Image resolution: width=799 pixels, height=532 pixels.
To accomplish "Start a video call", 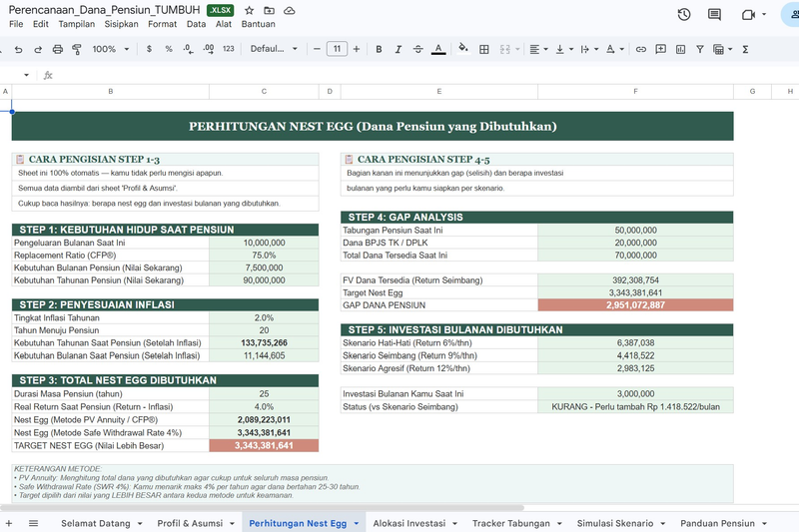I will pyautogui.click(x=748, y=15).
